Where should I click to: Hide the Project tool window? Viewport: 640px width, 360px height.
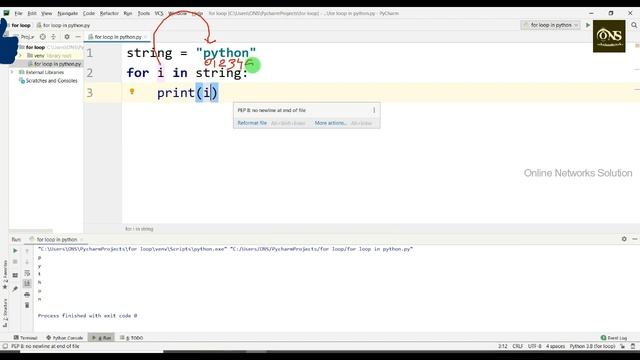78,37
